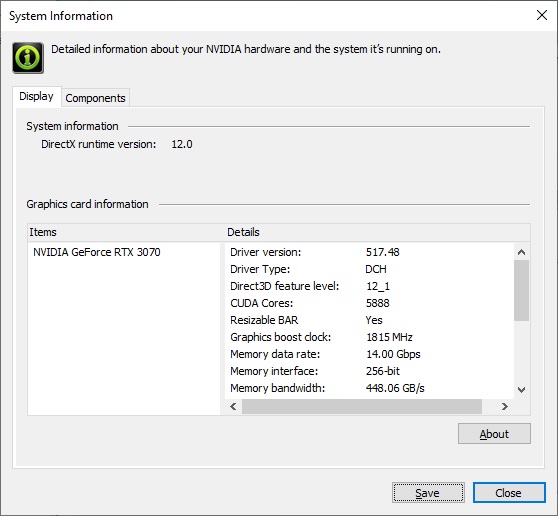Click the horizontal scrollbar thumb in Details
This screenshot has height=516, width=558.
point(362,406)
